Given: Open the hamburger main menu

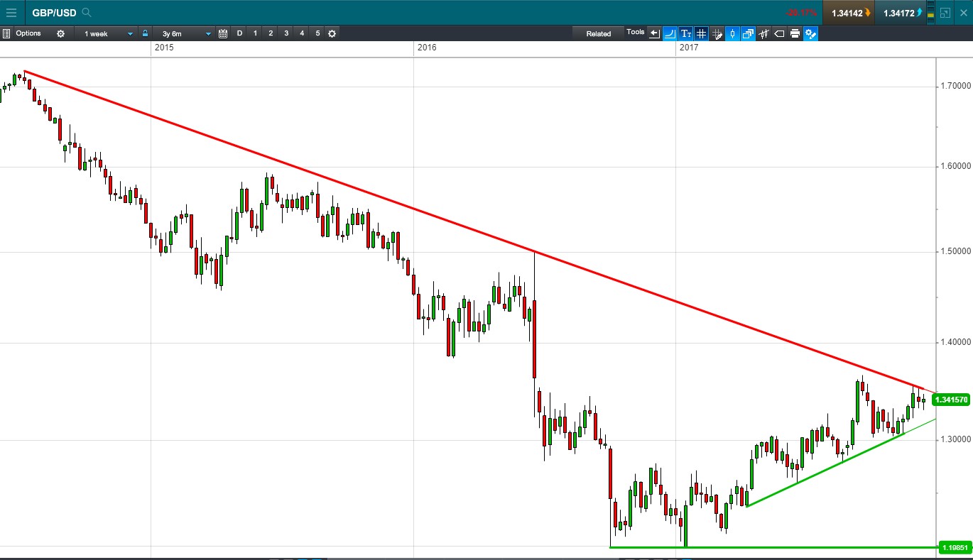Looking at the screenshot, I should (x=11, y=12).
